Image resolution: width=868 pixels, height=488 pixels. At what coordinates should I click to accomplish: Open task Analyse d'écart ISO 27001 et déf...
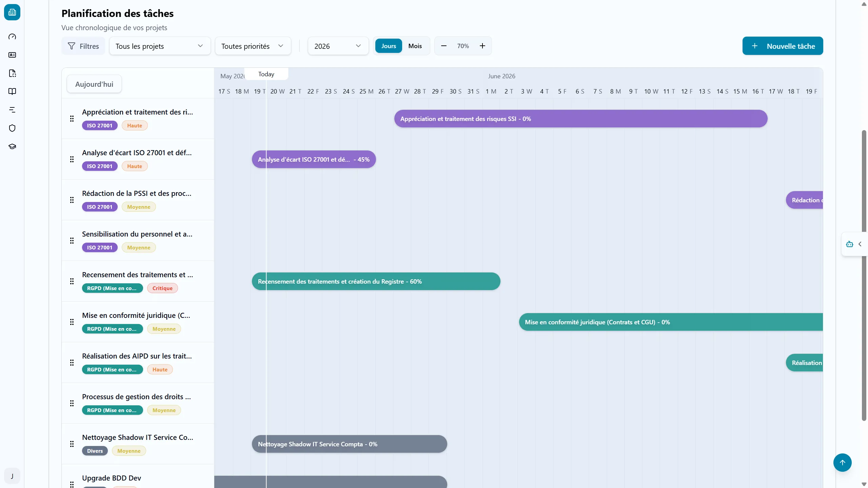coord(137,152)
